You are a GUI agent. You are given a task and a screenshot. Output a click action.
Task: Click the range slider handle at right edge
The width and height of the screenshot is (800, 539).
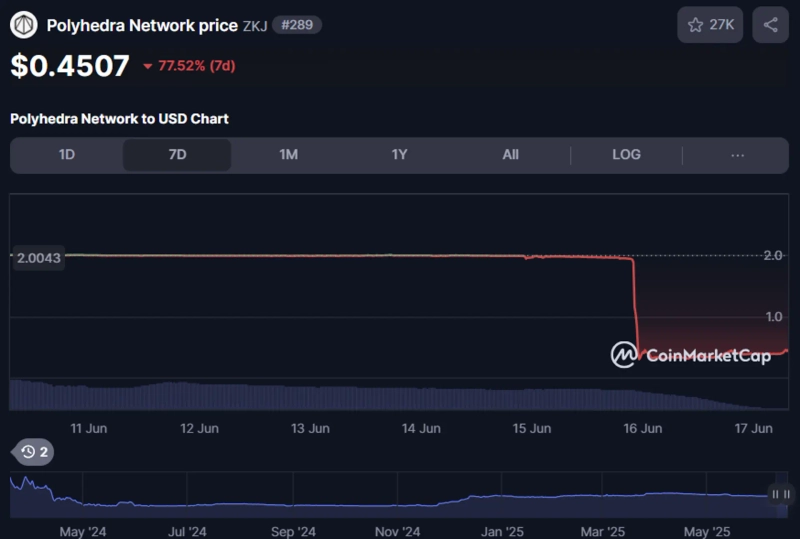[x=779, y=494]
